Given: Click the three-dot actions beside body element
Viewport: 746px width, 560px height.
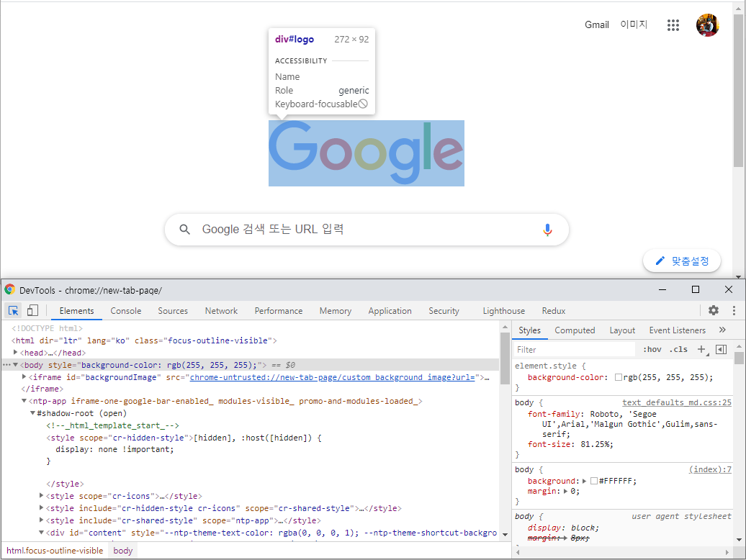Looking at the screenshot, I should [x=6, y=365].
